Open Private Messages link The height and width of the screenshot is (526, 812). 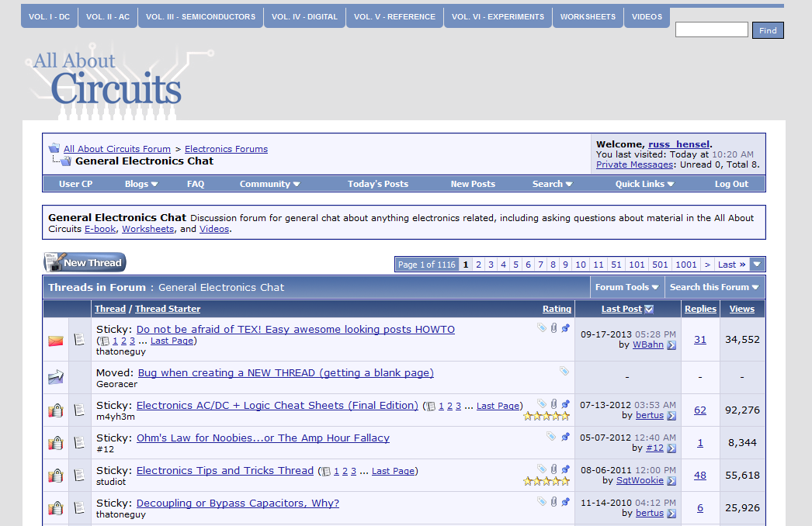pos(634,164)
